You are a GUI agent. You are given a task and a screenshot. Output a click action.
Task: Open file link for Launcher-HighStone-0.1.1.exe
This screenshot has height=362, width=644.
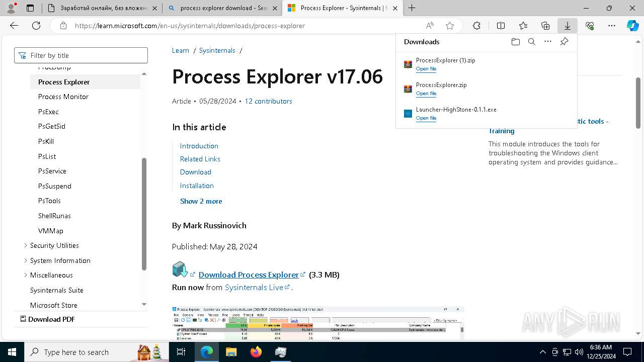(426, 118)
